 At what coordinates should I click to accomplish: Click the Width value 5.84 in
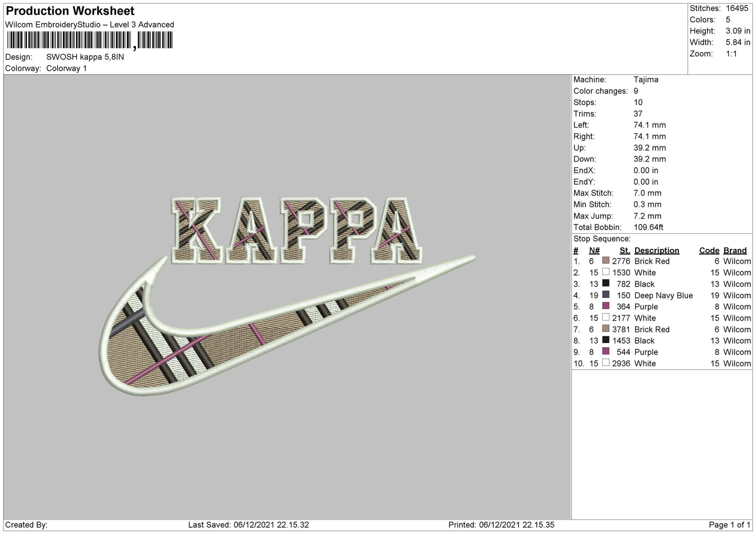click(738, 42)
